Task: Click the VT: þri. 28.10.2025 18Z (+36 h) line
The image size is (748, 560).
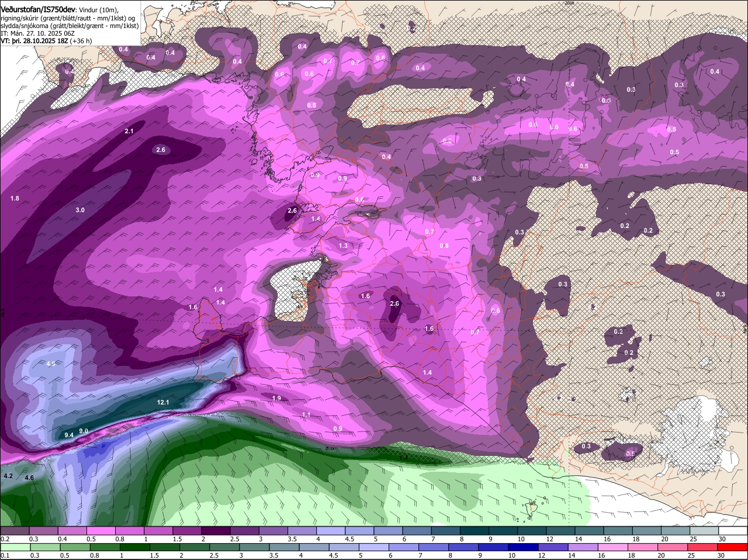Action: coord(46,41)
